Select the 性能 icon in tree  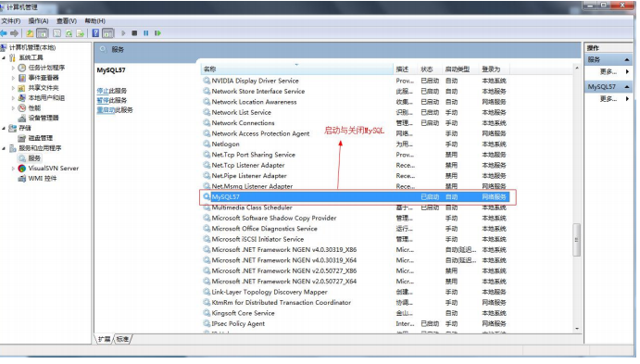click(x=22, y=108)
